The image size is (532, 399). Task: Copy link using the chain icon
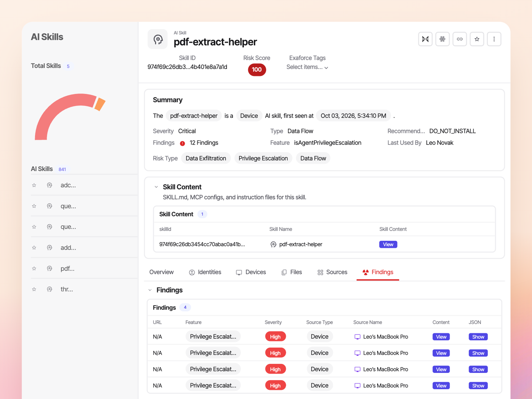(x=459, y=39)
